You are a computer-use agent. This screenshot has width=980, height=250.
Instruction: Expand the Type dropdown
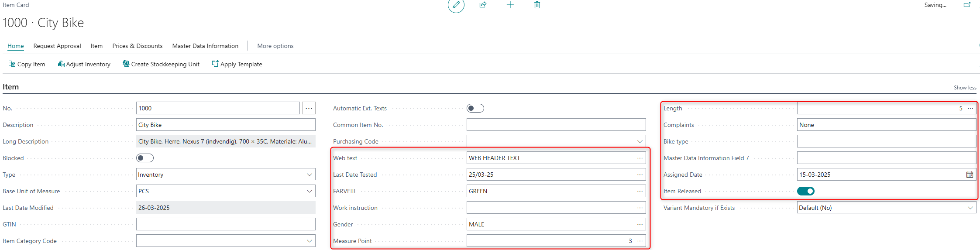point(309,175)
